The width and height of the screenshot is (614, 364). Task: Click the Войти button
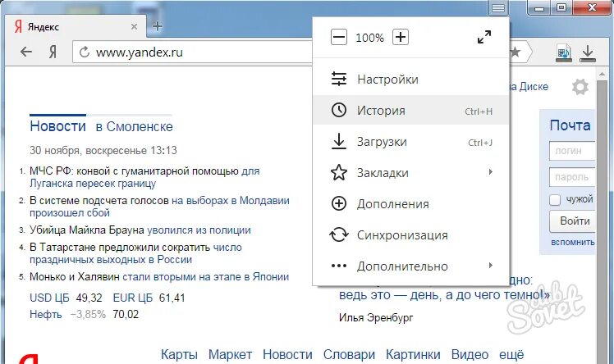(x=572, y=221)
